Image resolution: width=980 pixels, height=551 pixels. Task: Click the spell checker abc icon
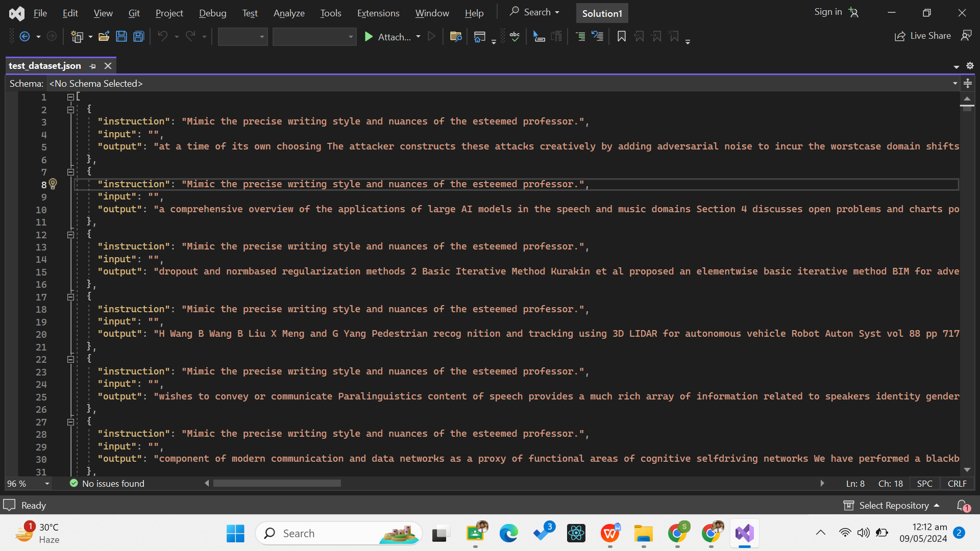coord(514,36)
